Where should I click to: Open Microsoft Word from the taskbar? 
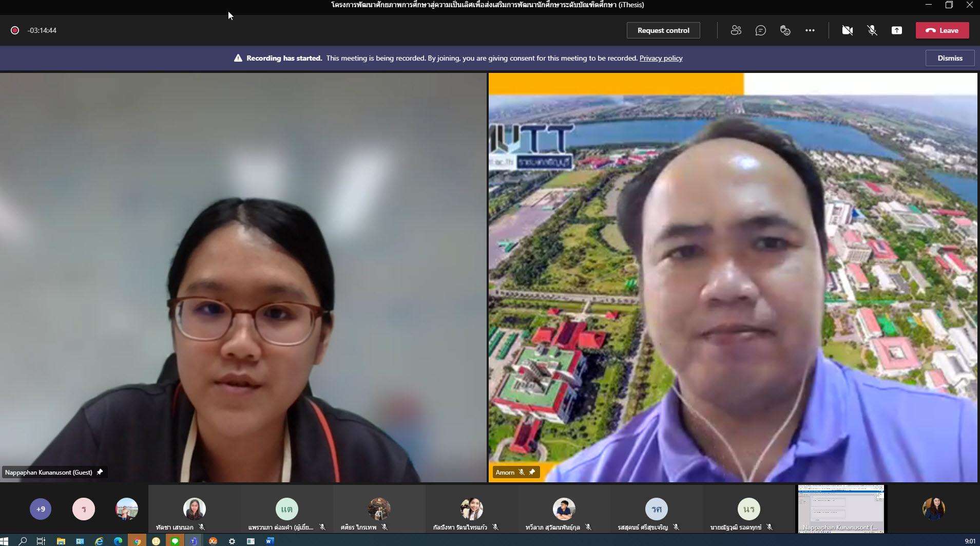[x=270, y=541]
